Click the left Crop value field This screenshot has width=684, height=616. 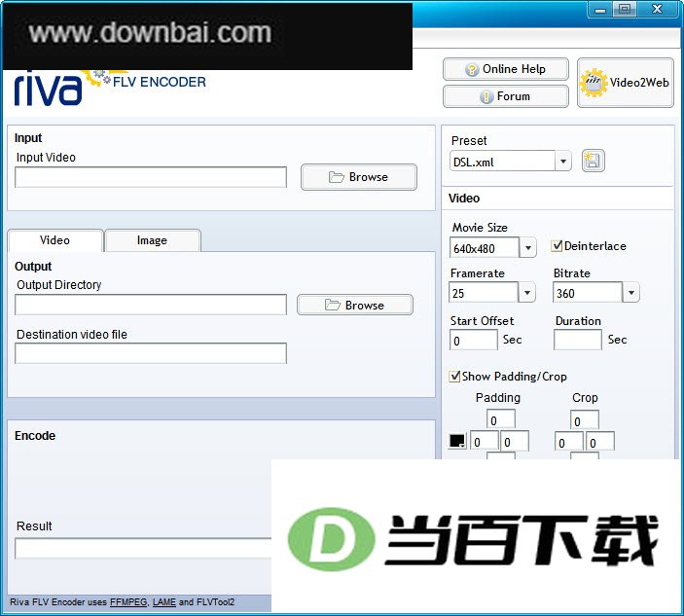[x=569, y=442]
